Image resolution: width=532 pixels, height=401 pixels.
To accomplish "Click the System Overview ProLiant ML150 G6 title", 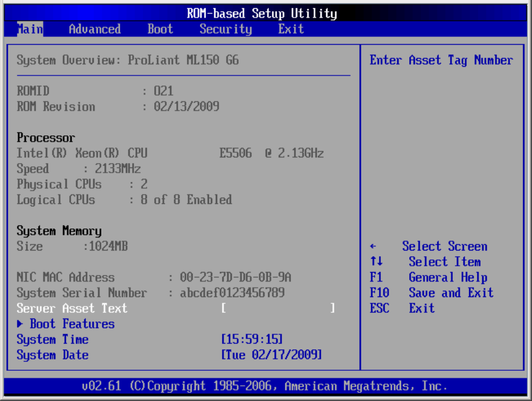I will (x=128, y=60).
